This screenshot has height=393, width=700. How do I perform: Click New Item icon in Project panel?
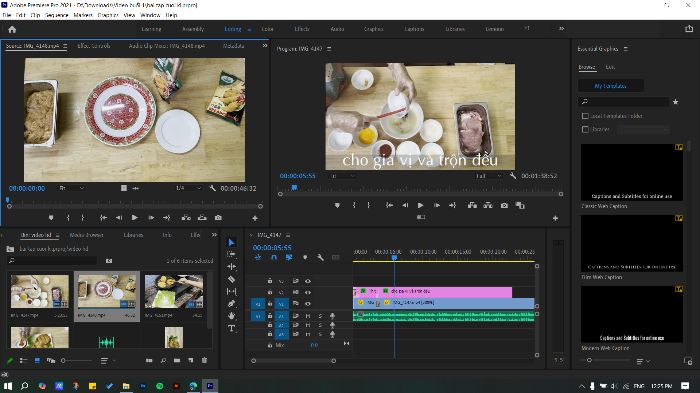pos(191,360)
